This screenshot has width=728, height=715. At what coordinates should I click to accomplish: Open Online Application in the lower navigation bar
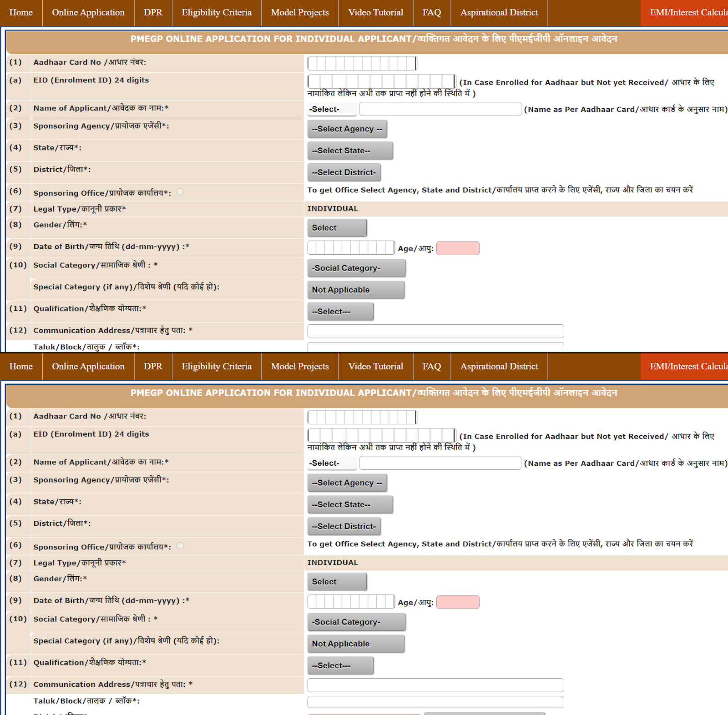click(88, 367)
